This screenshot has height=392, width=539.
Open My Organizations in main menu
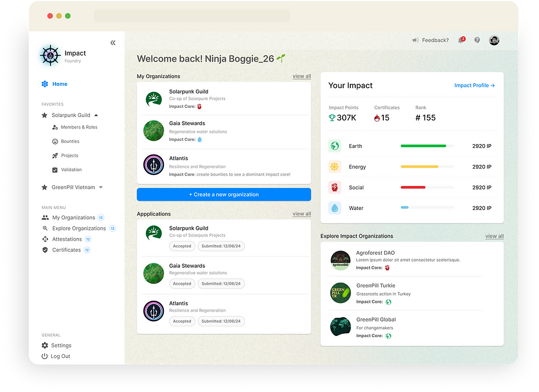pyautogui.click(x=74, y=218)
